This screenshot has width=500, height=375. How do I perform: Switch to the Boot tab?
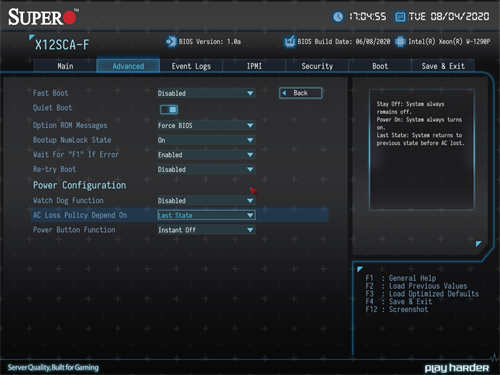coord(380,66)
